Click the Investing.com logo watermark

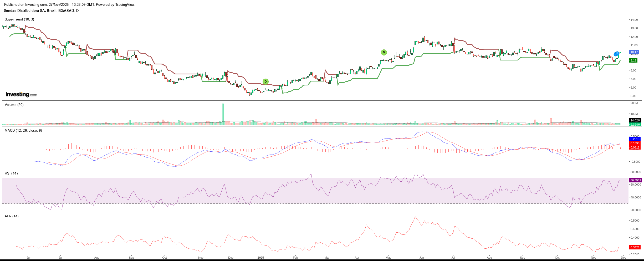21,94
